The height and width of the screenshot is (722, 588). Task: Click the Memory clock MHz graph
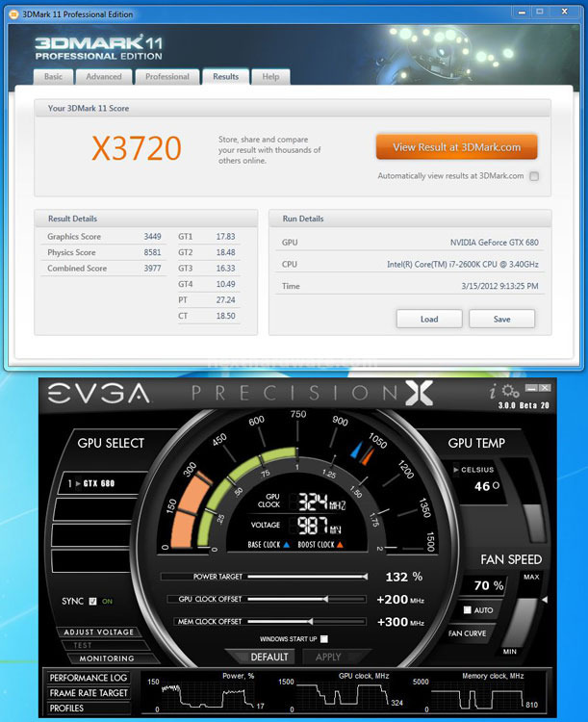click(478, 694)
